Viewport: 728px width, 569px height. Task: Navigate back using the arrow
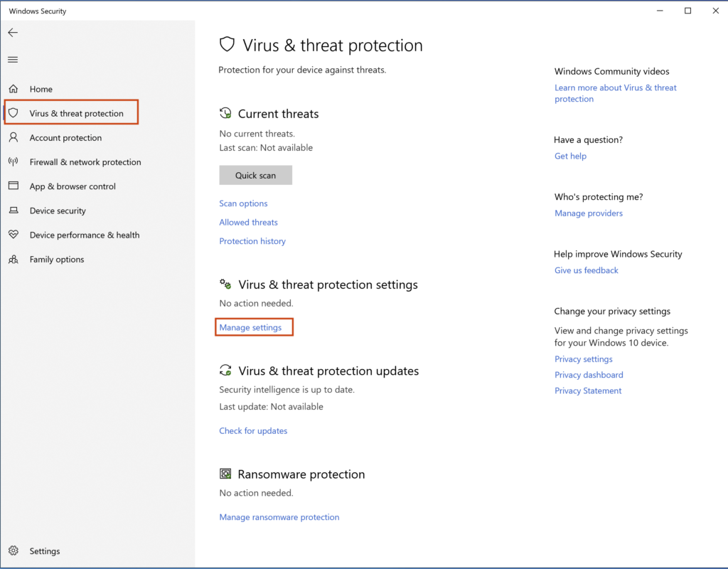click(x=13, y=32)
